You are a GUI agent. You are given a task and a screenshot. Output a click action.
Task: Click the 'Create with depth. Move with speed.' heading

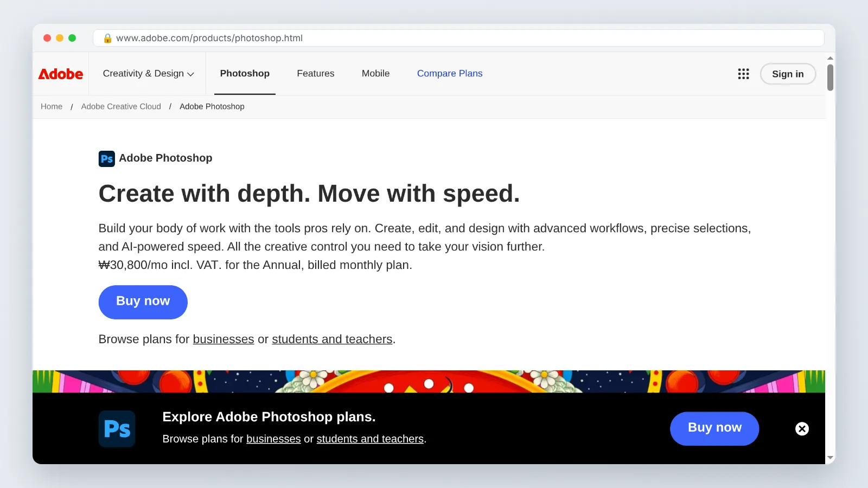click(309, 194)
